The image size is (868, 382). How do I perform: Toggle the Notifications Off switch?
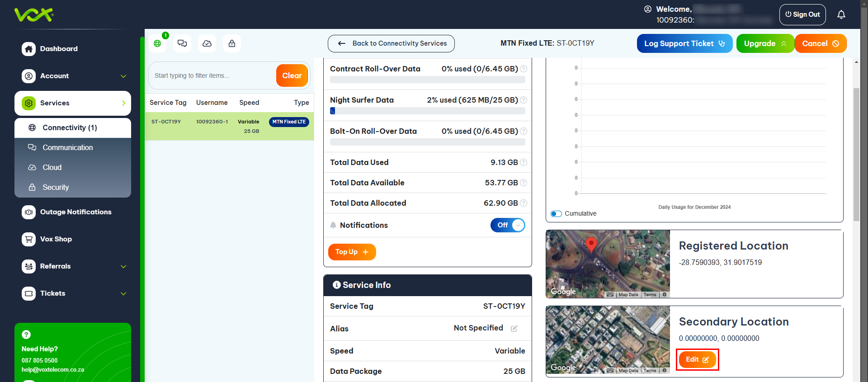508,225
